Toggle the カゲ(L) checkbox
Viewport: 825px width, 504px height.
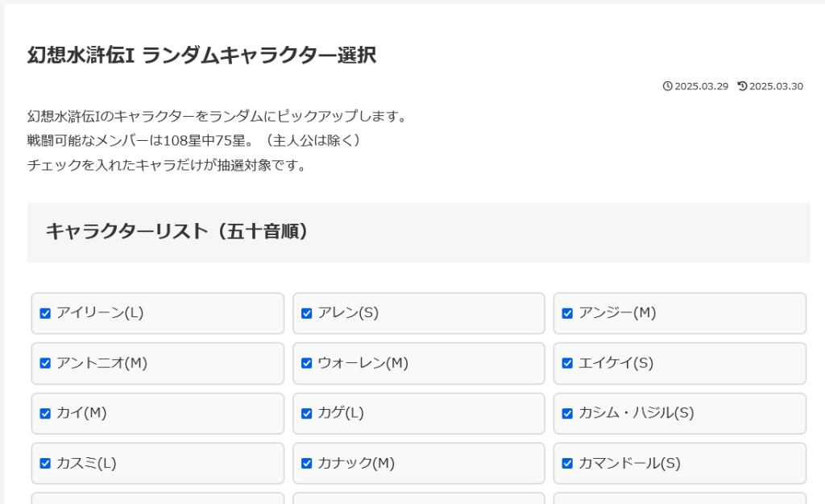pos(306,413)
